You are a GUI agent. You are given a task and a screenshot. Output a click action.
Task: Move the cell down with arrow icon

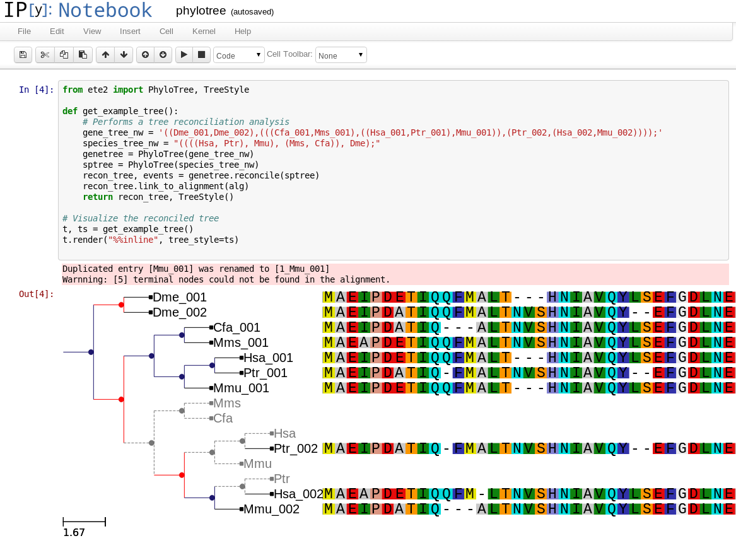pyautogui.click(x=124, y=55)
